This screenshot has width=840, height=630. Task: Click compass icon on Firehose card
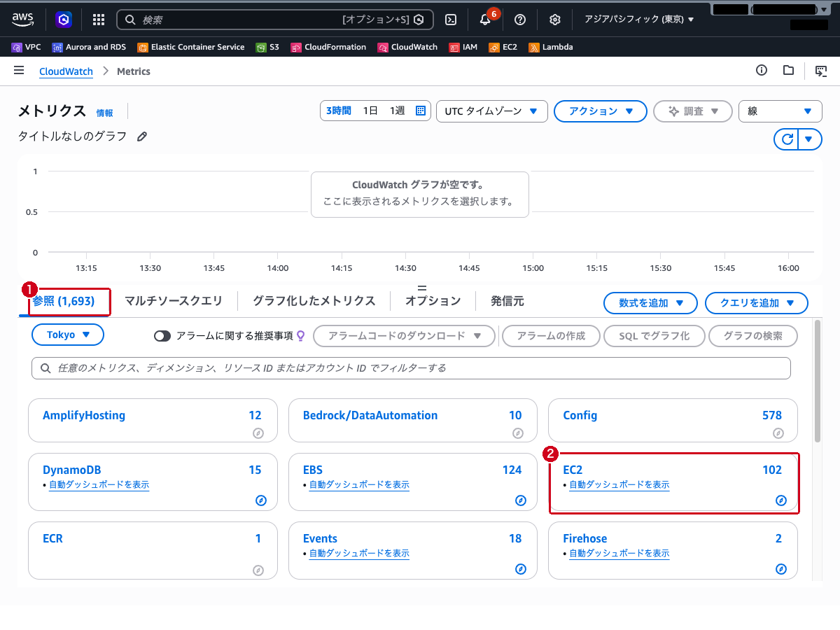pyautogui.click(x=781, y=569)
